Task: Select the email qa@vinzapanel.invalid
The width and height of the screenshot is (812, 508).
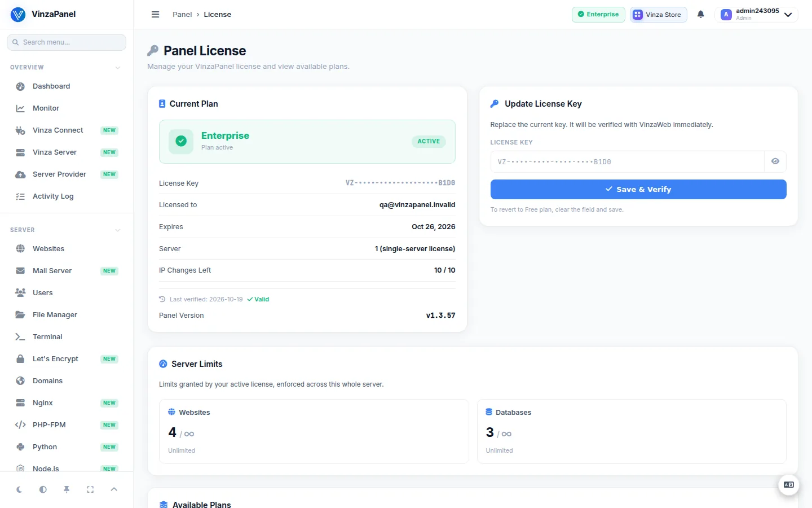Action: click(417, 205)
